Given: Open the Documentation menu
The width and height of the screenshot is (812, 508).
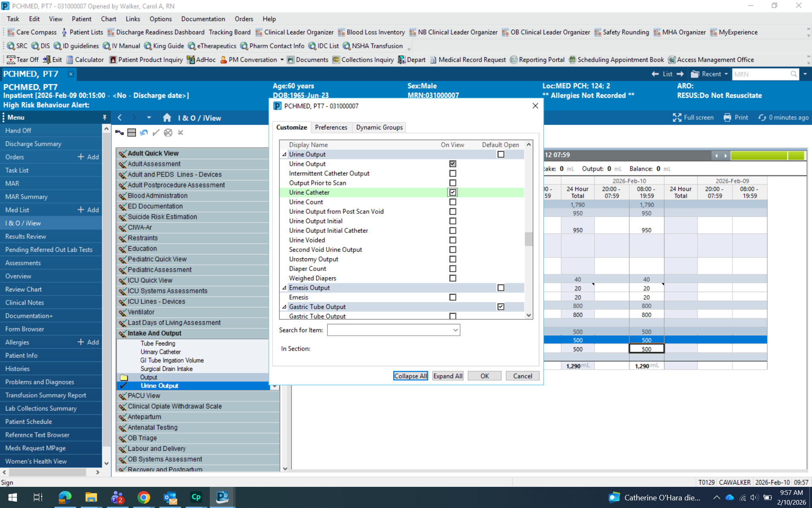Looking at the screenshot, I should pyautogui.click(x=203, y=19).
